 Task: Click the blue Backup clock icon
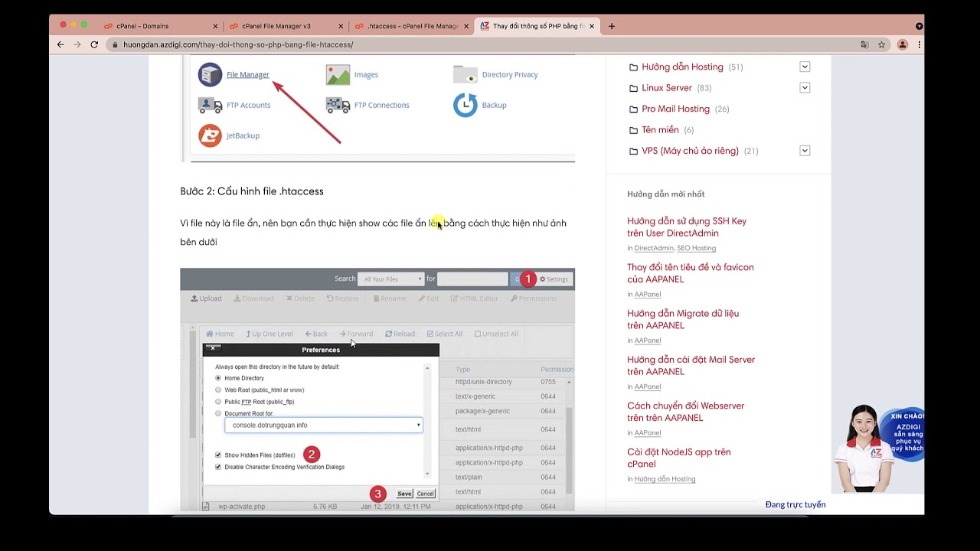coord(465,105)
